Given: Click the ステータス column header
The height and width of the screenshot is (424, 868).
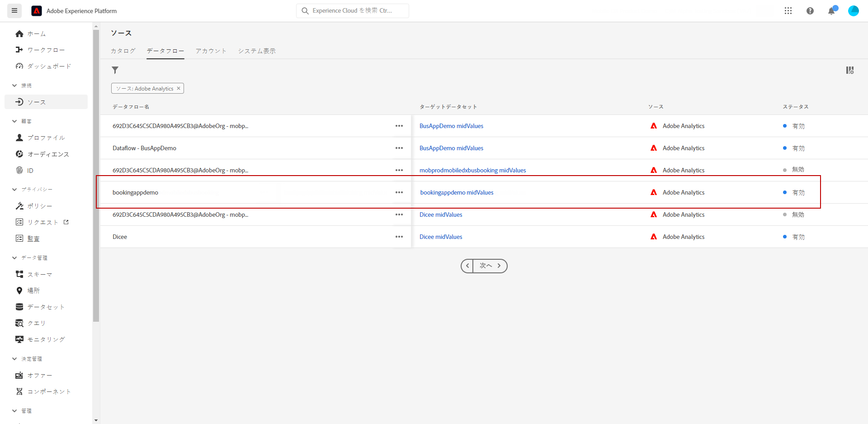Looking at the screenshot, I should coord(796,107).
